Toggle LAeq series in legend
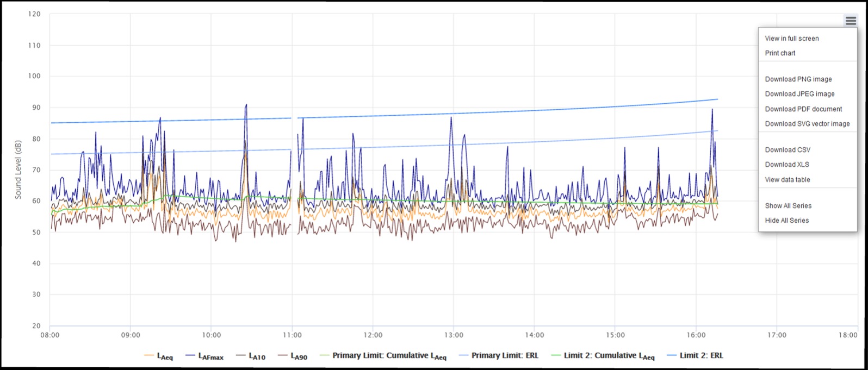The image size is (868, 370). (x=158, y=356)
